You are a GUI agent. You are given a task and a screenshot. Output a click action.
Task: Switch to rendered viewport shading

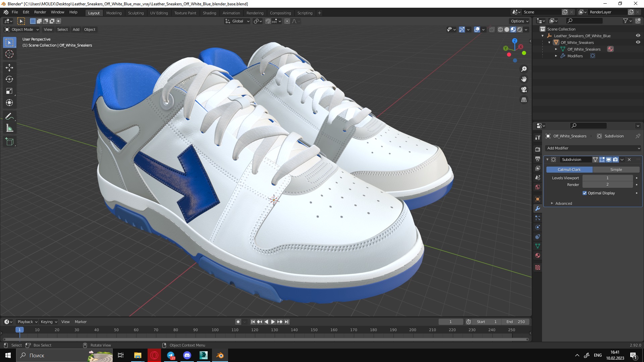pos(520,29)
